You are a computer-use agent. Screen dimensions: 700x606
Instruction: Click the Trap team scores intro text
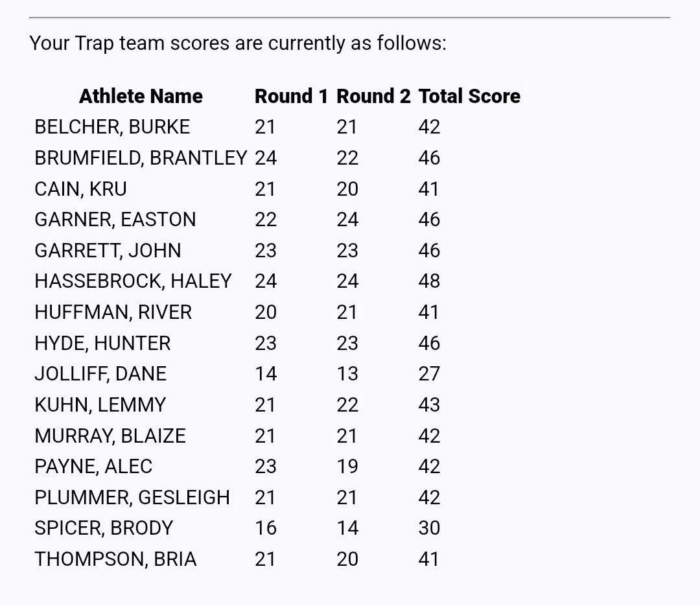click(238, 43)
